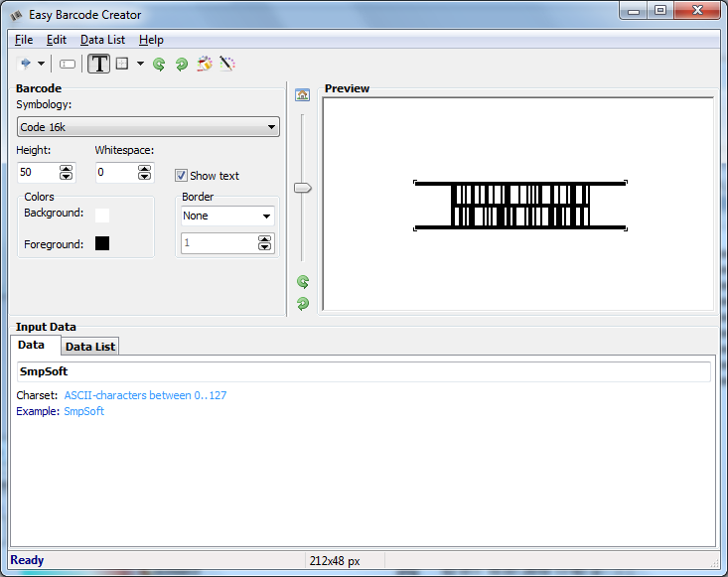Rotate barcode counterclockwise from the toolbar
Viewport: 728px width, 577px height.
coord(159,64)
